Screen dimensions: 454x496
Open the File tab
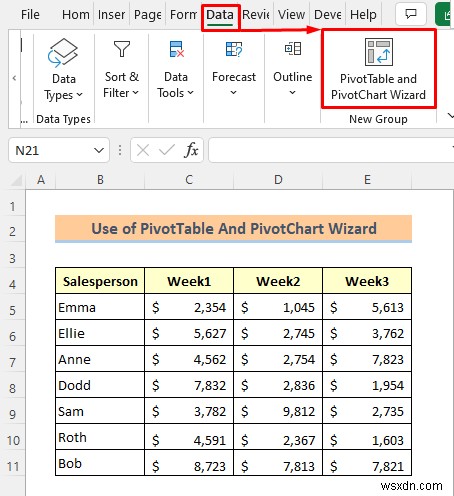coord(30,15)
